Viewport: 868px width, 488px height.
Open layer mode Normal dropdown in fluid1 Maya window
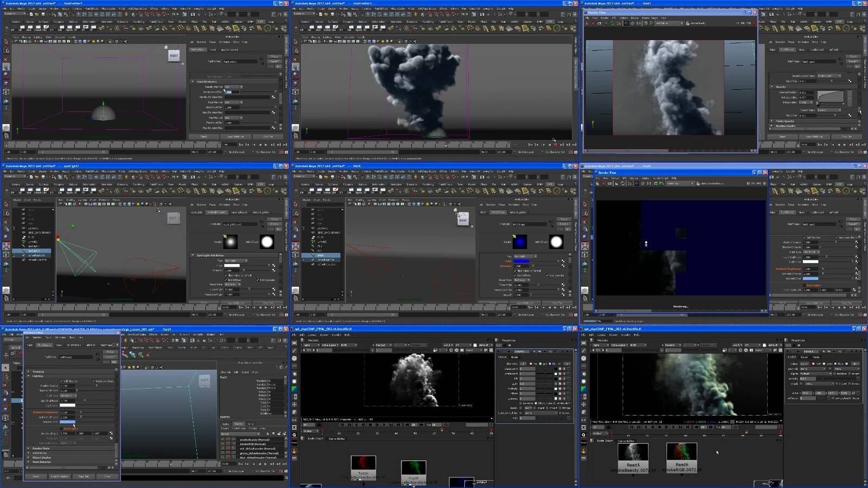[240, 434]
